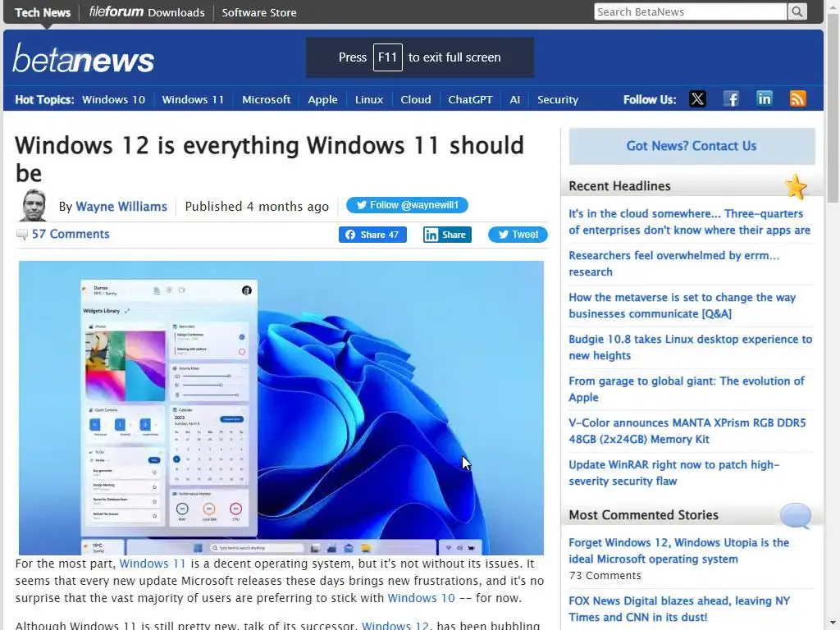Open the Facebook follow icon
This screenshot has height=630, width=840.
coord(731,99)
